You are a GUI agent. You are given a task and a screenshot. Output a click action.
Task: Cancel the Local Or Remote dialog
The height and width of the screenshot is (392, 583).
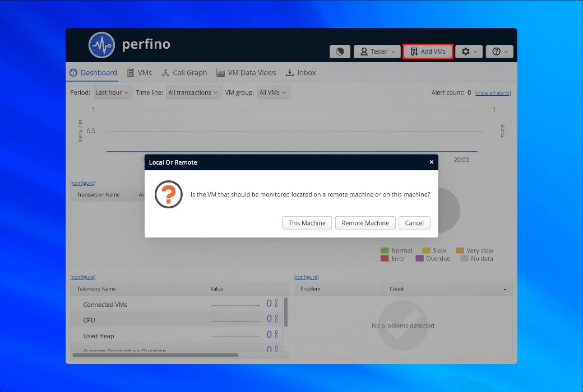click(x=414, y=223)
